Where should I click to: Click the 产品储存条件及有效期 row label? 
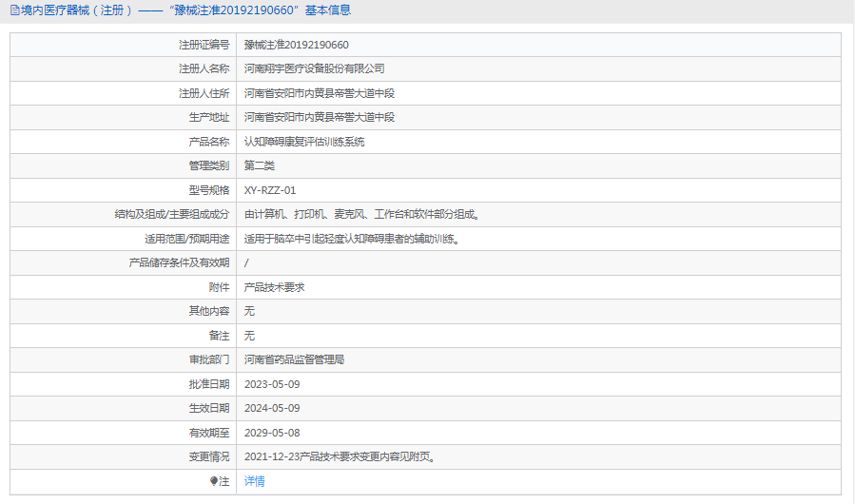[x=179, y=262]
